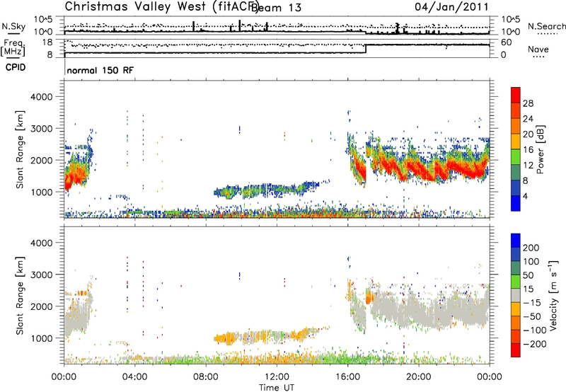This screenshot has width=566, height=392.
Task: Click the '60' Nave axis value
Action: [506, 42]
